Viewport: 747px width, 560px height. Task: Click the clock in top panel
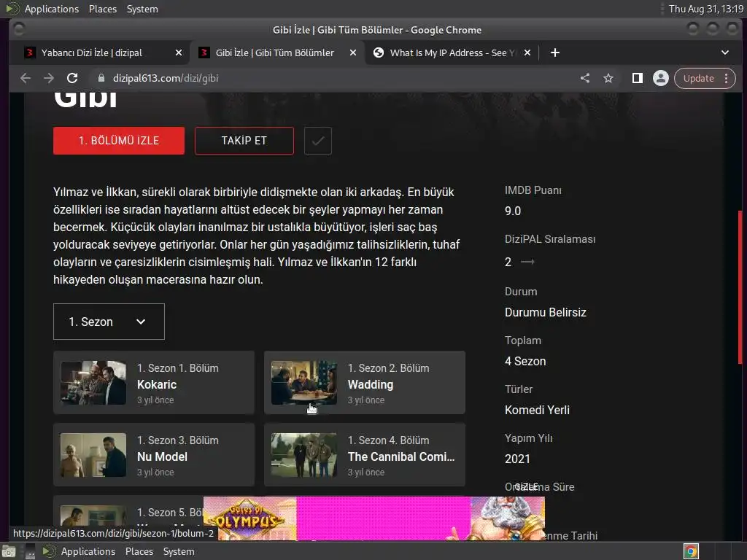[705, 9]
